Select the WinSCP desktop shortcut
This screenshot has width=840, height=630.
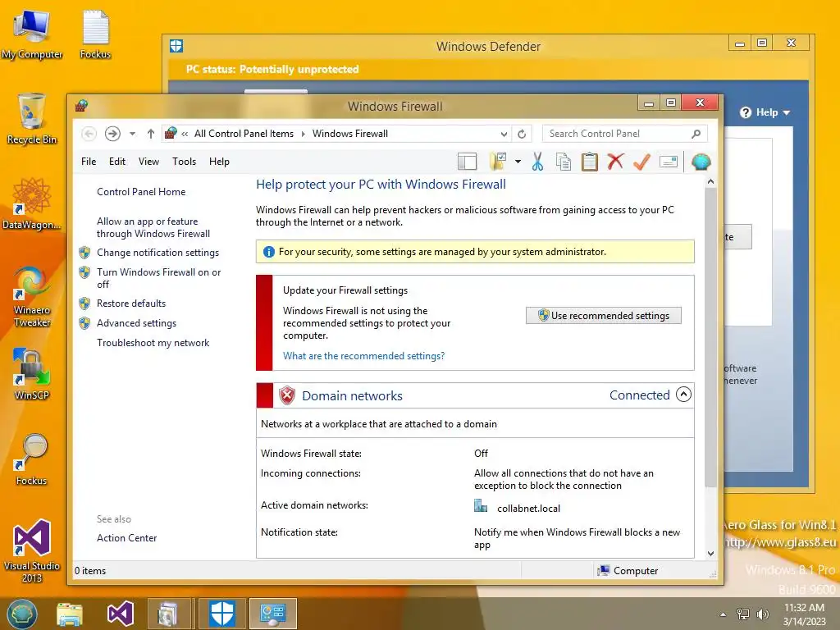pos(32,374)
